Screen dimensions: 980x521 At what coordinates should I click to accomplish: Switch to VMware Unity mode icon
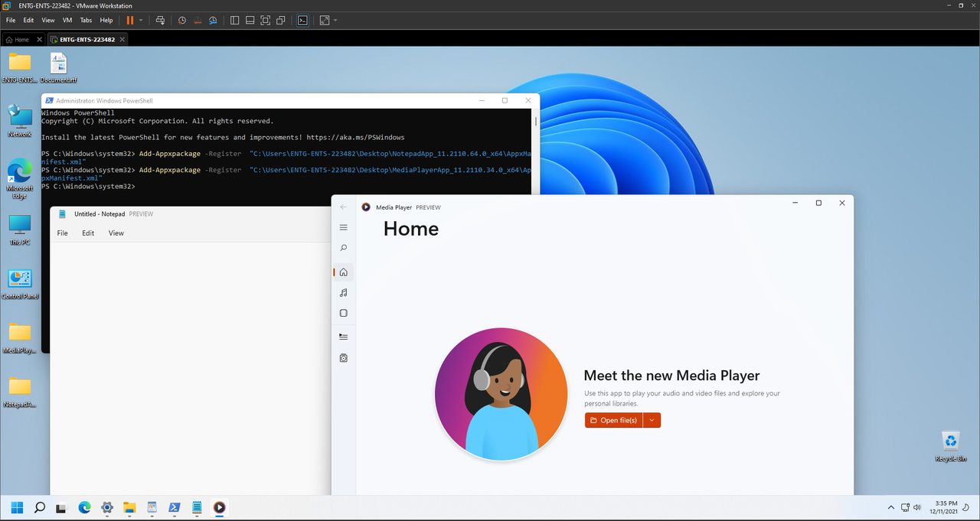(x=281, y=20)
